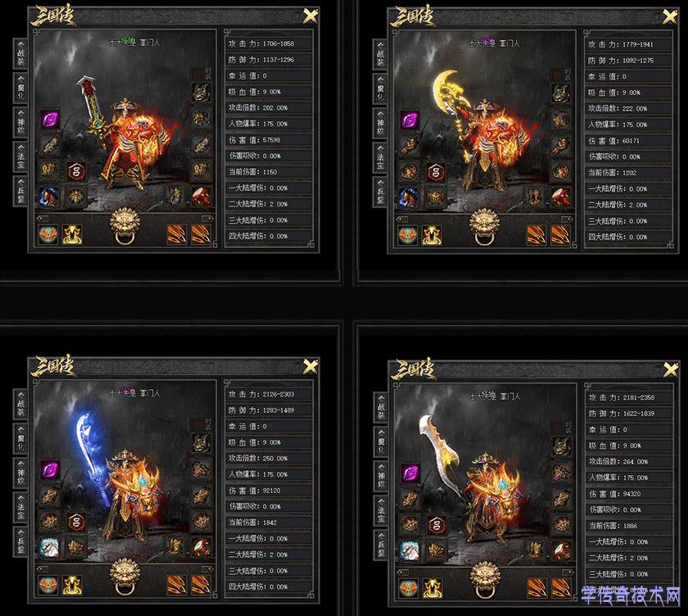Select white horse mount icon in white blade panel
Viewport: 688px width, 616px height.
pos(410,550)
